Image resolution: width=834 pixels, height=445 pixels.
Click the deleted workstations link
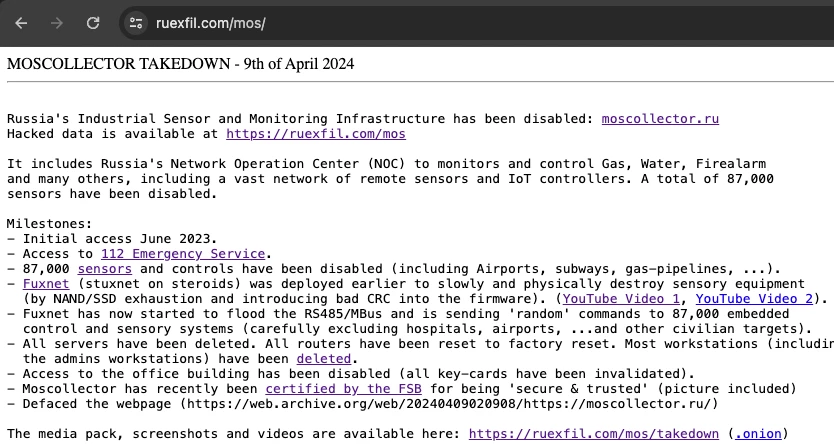pyautogui.click(x=324, y=358)
